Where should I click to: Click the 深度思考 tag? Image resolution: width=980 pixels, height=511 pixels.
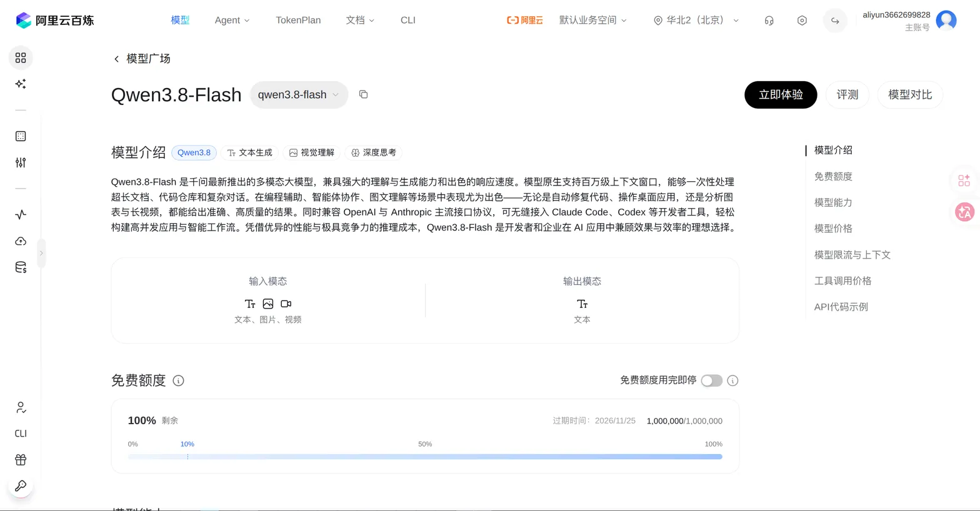[374, 152]
